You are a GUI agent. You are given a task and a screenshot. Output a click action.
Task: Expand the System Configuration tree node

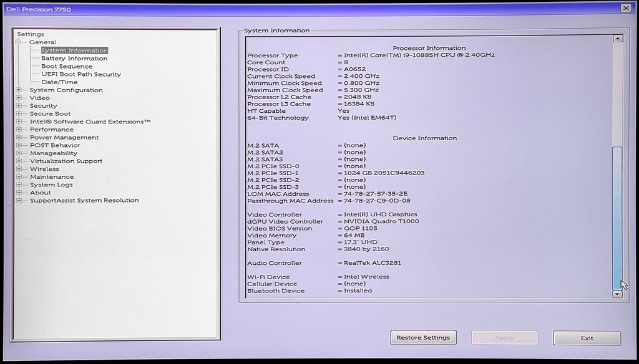18,90
